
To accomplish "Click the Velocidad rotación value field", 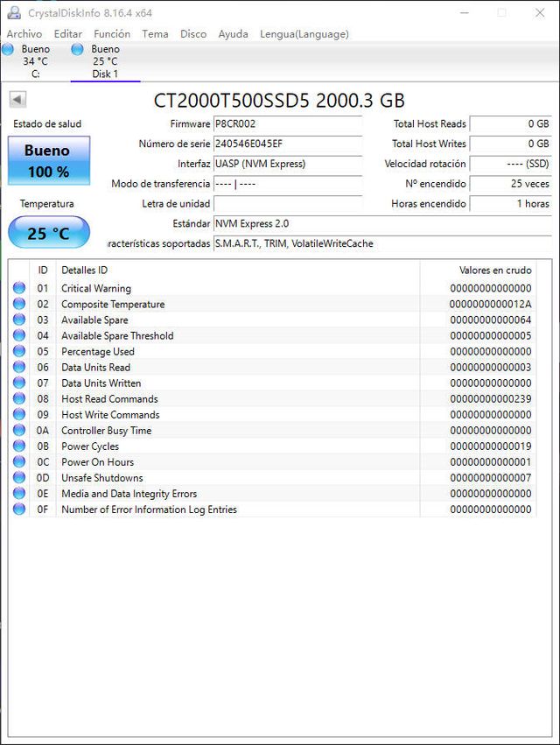I will pyautogui.click(x=511, y=164).
